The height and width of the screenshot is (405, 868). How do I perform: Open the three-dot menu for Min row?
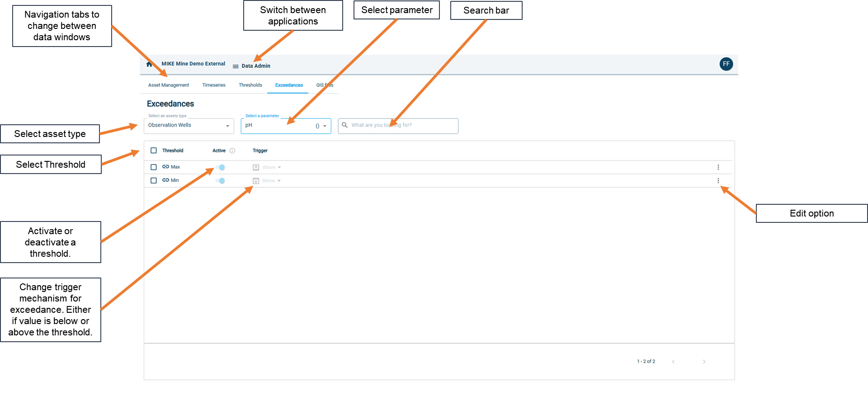pyautogui.click(x=718, y=181)
